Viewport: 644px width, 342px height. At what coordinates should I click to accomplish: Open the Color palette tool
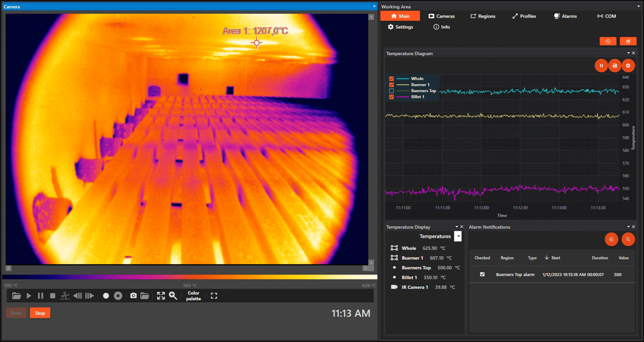point(193,295)
